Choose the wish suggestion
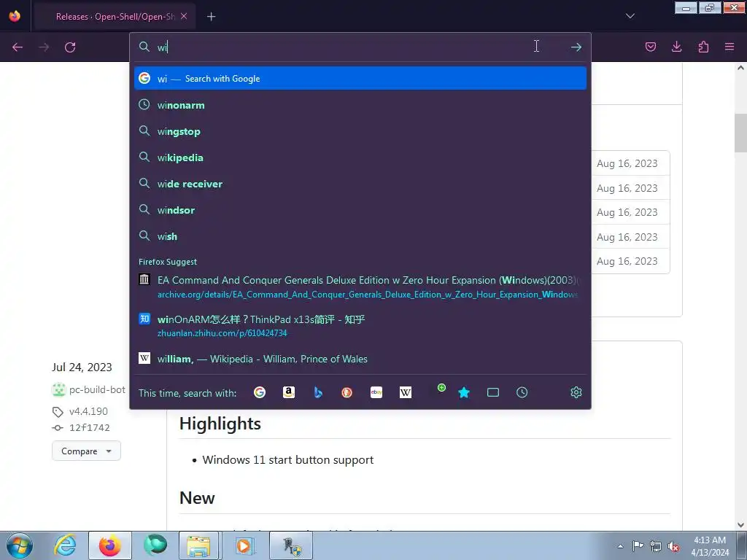747x560 pixels. [360, 236]
